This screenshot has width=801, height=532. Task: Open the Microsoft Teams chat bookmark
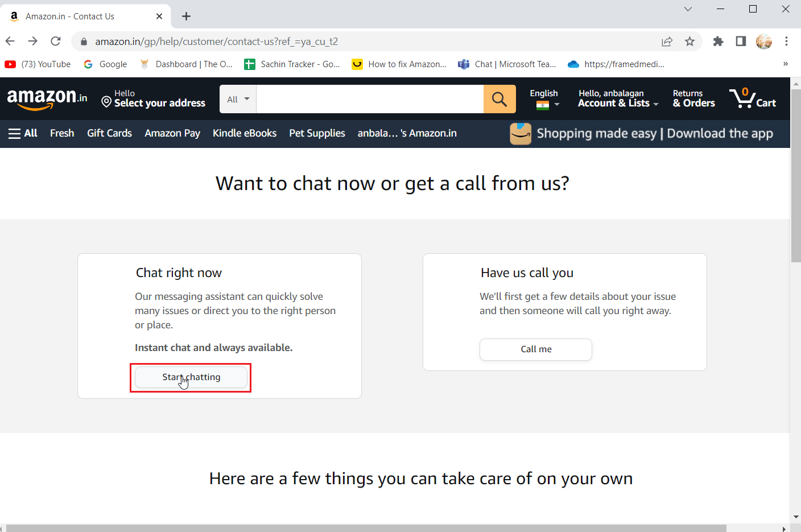click(x=507, y=64)
